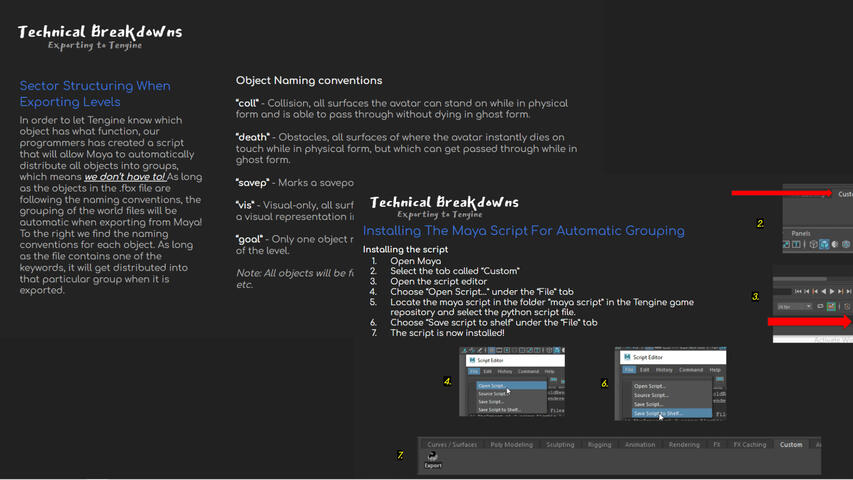
Task: Open the Curves / Surfaces shelf tab
Action: pyautogui.click(x=452, y=445)
